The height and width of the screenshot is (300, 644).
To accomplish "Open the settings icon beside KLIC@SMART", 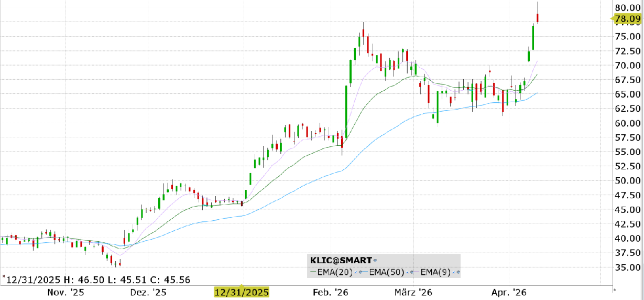I will point(375,260).
